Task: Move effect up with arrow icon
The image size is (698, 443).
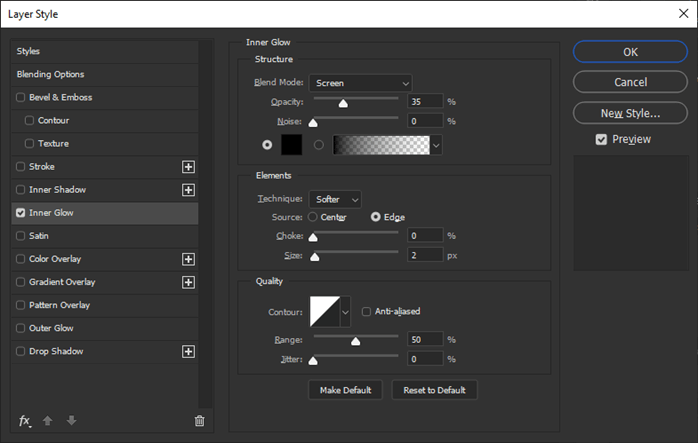Action: point(48,420)
